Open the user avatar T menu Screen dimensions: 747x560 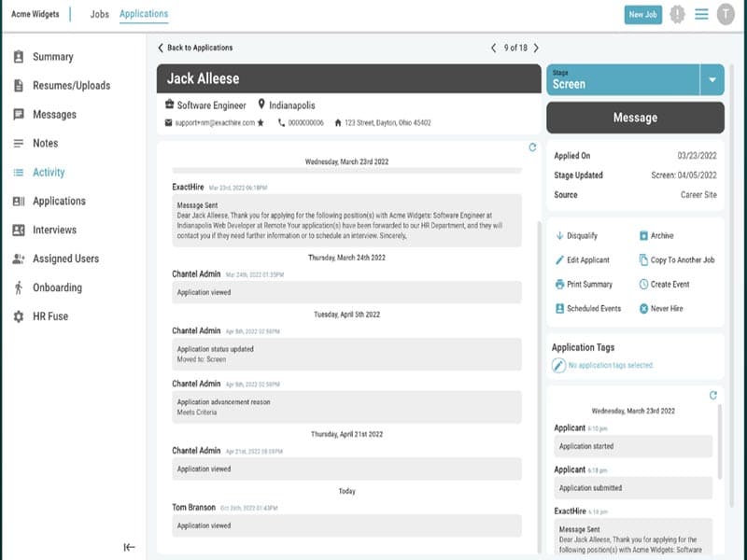tap(726, 14)
